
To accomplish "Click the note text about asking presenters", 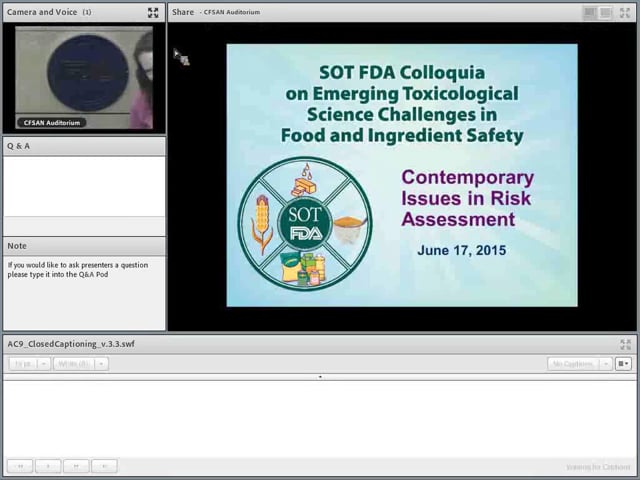I will (x=78, y=269).
